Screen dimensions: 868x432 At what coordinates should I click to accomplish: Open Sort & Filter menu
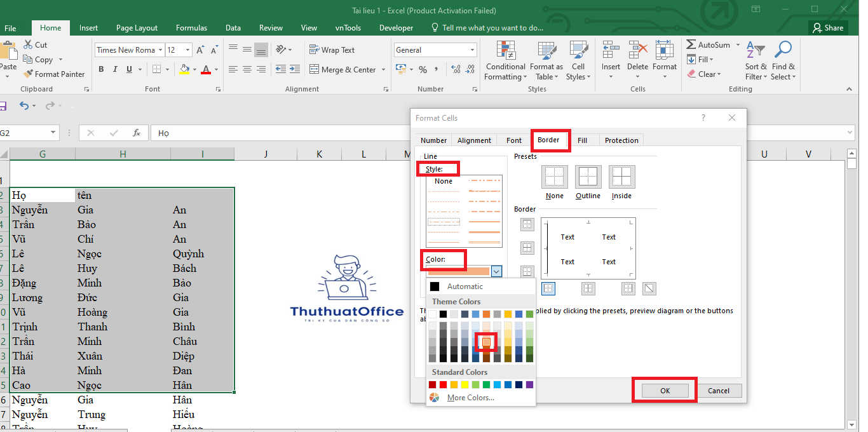point(756,62)
